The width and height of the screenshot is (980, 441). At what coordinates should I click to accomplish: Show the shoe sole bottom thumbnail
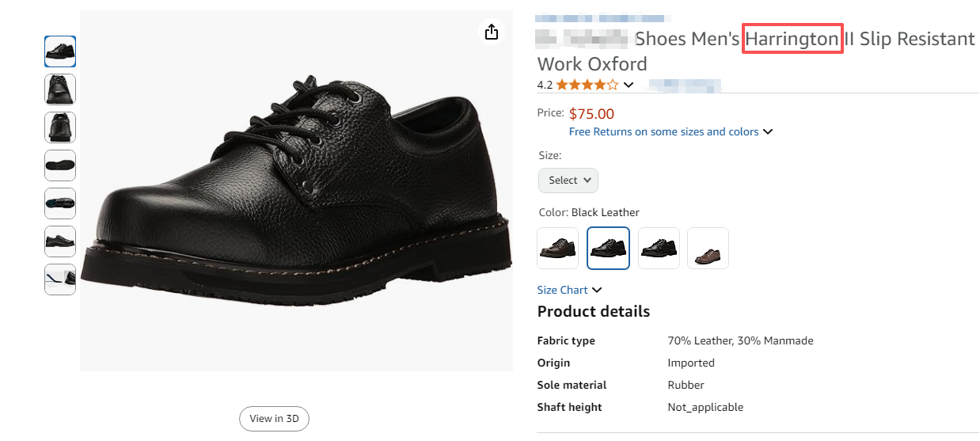(60, 165)
